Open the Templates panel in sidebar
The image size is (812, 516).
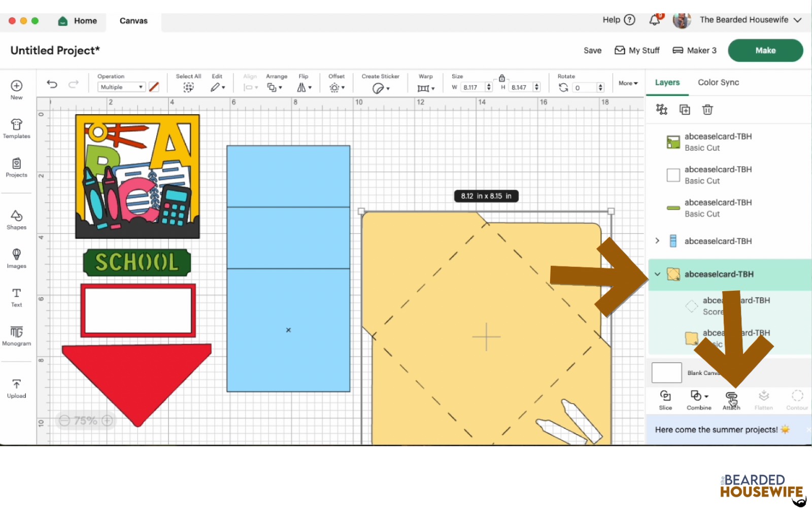point(16,128)
